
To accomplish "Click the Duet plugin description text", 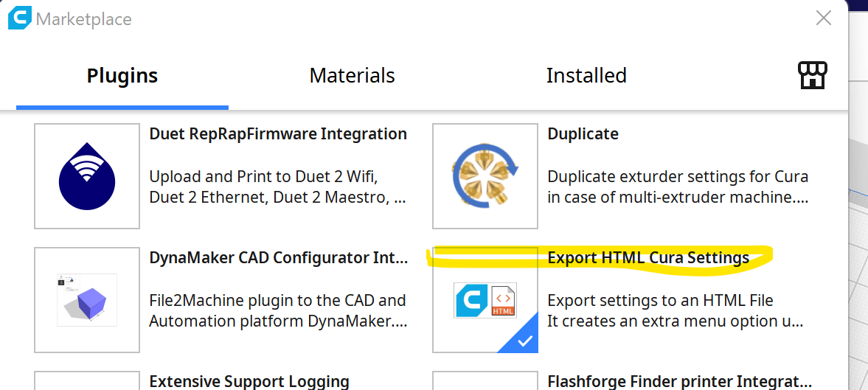I will [x=278, y=187].
